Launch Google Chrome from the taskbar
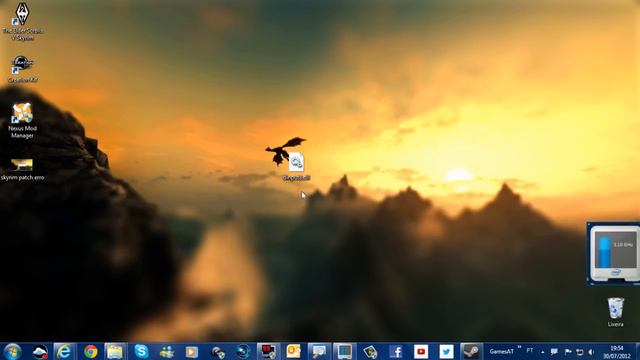Image resolution: width=640 pixels, height=360 pixels. tap(91, 351)
